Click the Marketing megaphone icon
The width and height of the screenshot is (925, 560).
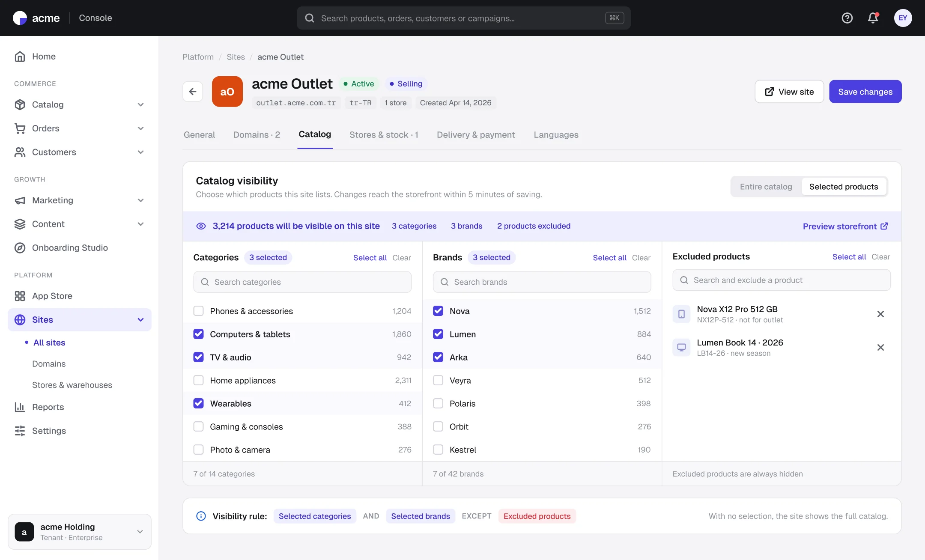(20, 200)
